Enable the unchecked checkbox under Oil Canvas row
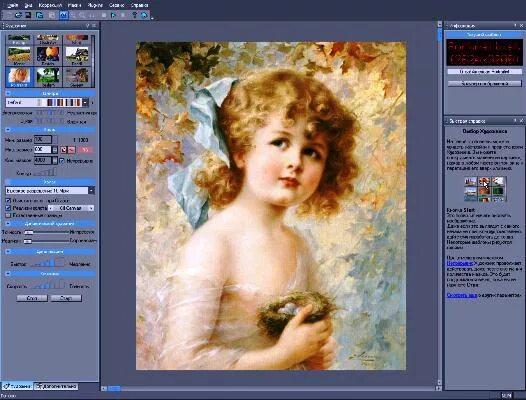This screenshot has width=526, height=400. [8, 215]
